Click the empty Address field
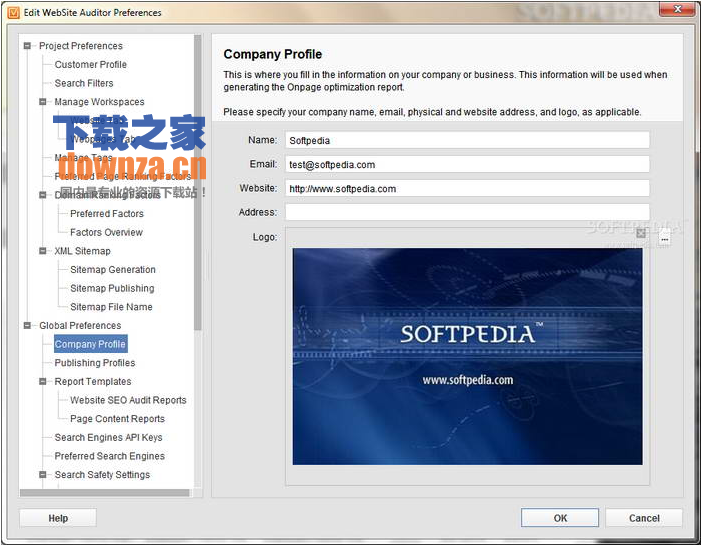 (x=467, y=212)
